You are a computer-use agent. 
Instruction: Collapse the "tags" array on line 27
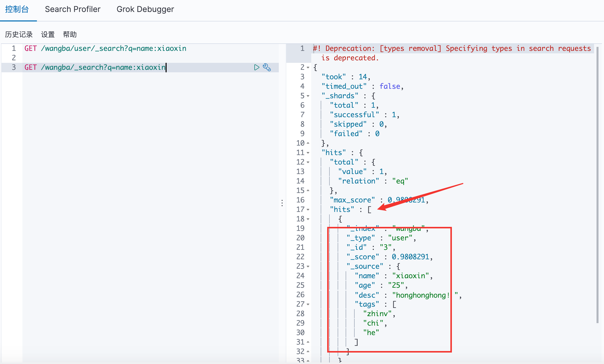[308, 304]
